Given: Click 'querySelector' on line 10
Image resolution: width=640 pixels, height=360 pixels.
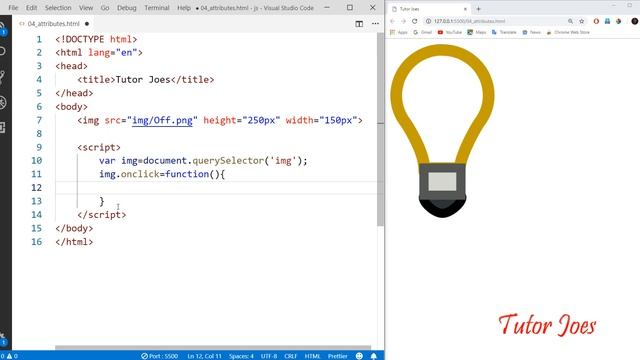Looking at the screenshot, I should click(x=228, y=160).
